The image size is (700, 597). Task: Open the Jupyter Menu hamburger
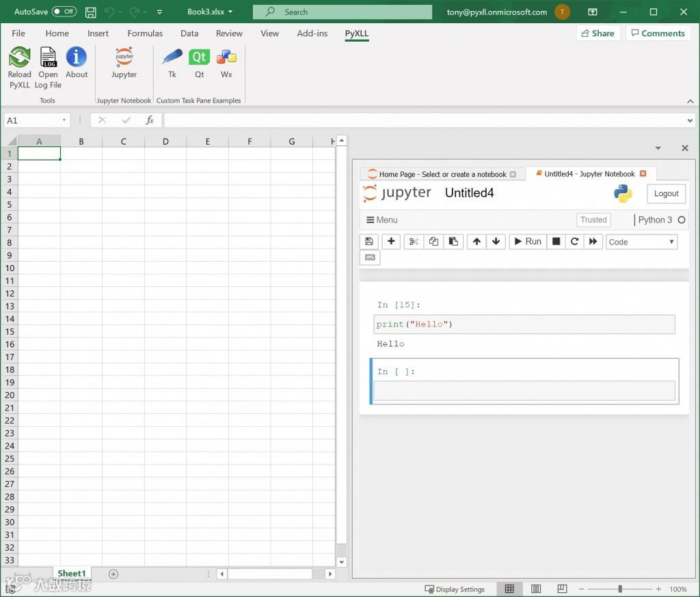381,219
